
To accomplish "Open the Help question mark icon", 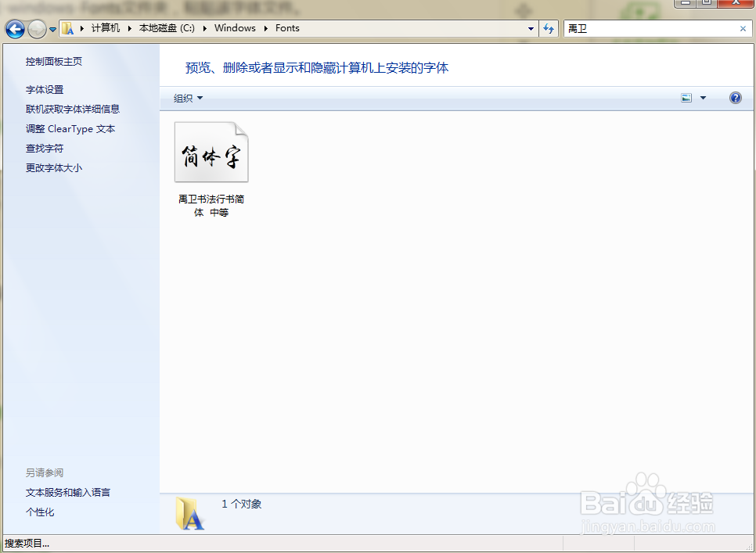I will click(734, 97).
